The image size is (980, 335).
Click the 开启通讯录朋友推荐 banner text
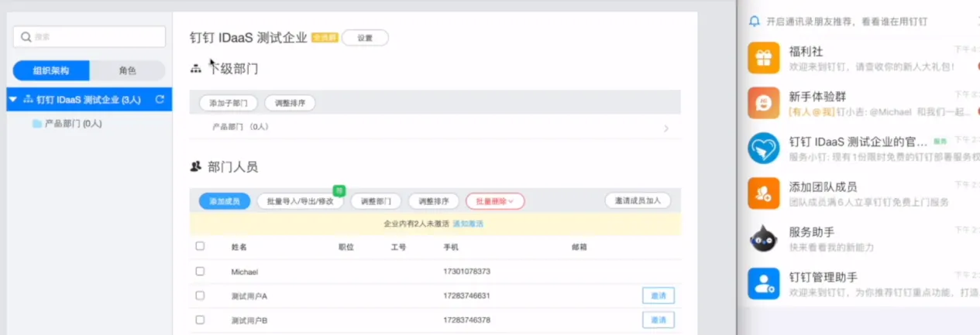(847, 22)
